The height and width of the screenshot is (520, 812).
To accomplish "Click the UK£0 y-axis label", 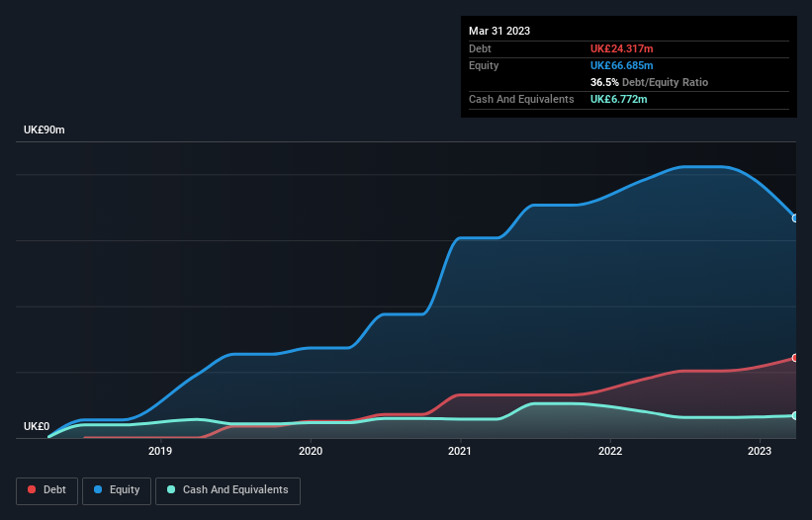I will tap(37, 426).
